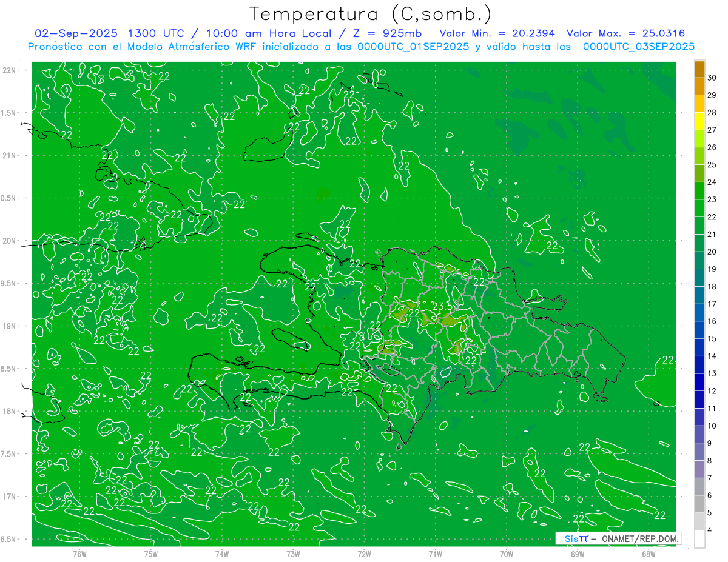This screenshot has height=562, width=728.
Task: Click the "1300 UTC" time text
Action: click(156, 33)
